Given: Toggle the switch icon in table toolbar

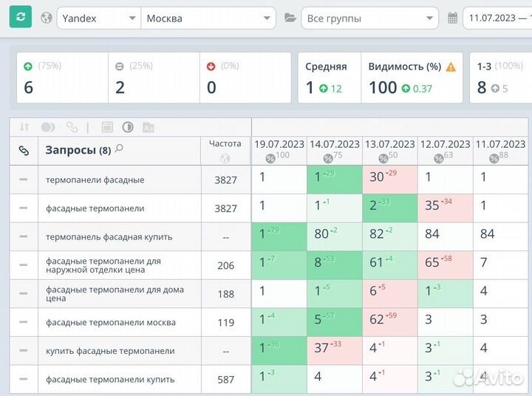Looking at the screenshot, I should coord(48,127).
